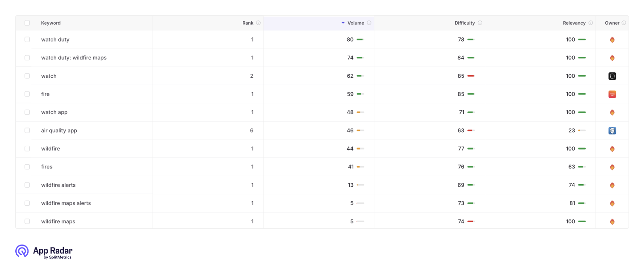Check the checkbox for watch duty row

click(27, 39)
